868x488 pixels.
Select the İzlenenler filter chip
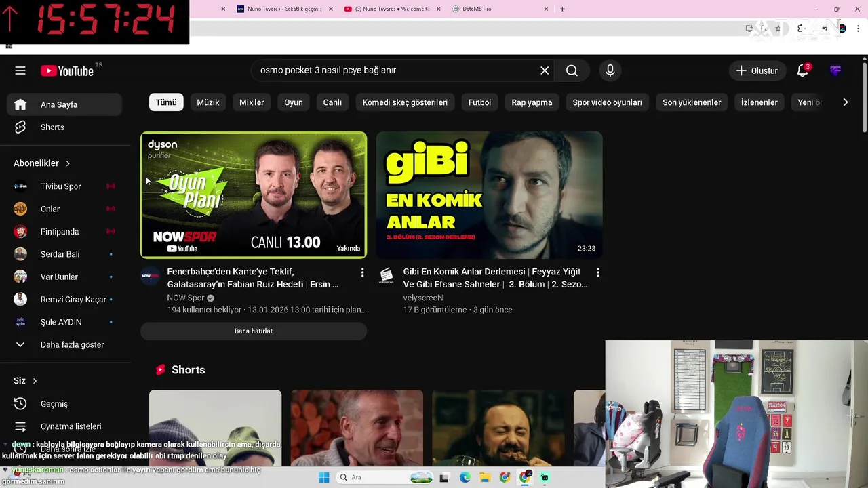point(759,102)
